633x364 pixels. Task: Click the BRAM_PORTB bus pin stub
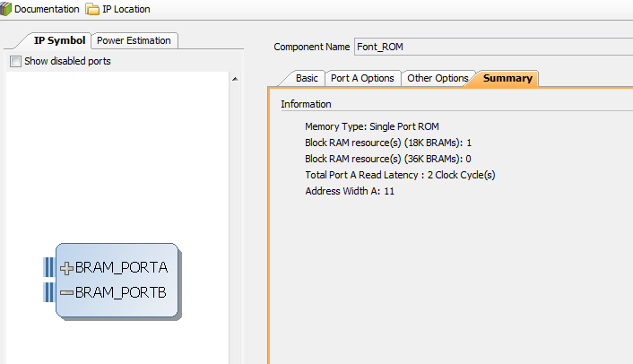coord(48,292)
